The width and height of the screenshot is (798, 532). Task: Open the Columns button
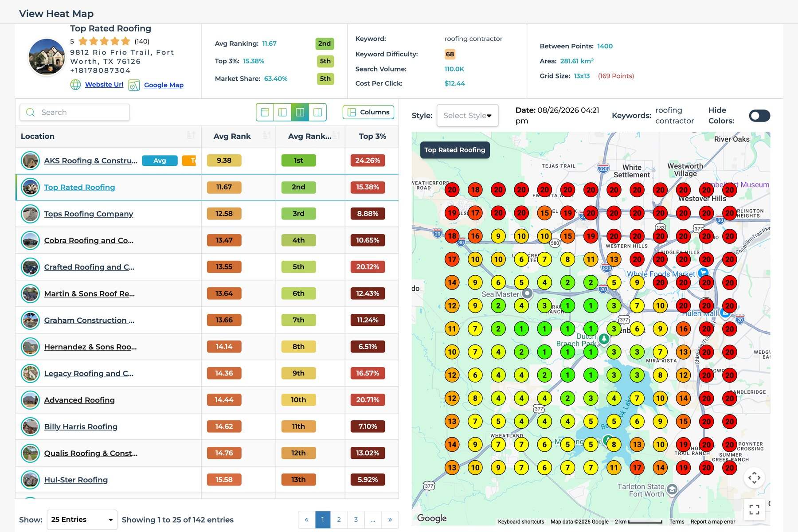[x=368, y=112]
